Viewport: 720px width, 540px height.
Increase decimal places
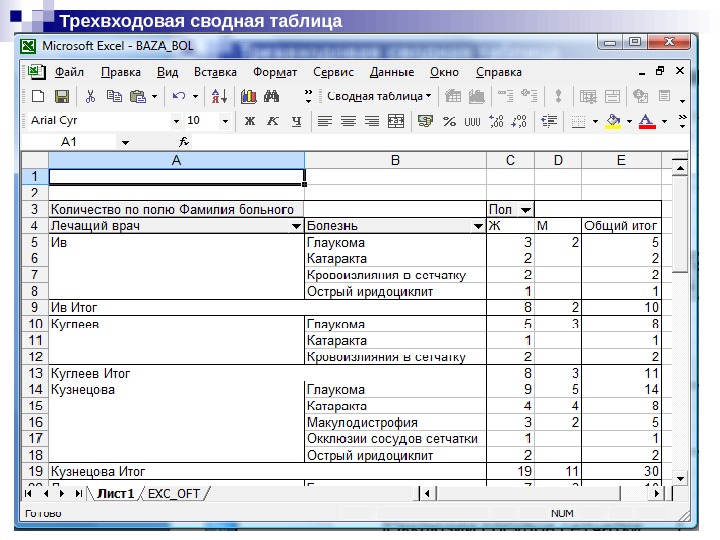(496, 121)
